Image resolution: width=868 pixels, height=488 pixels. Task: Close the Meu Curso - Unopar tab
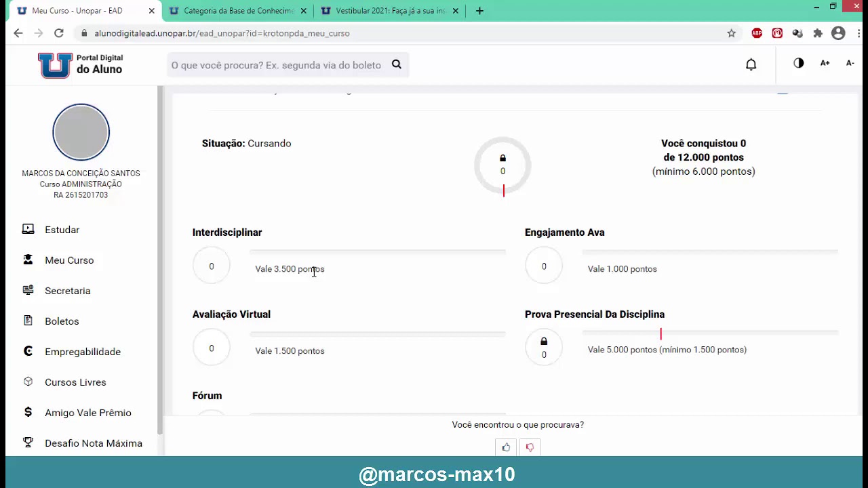pyautogui.click(x=151, y=11)
